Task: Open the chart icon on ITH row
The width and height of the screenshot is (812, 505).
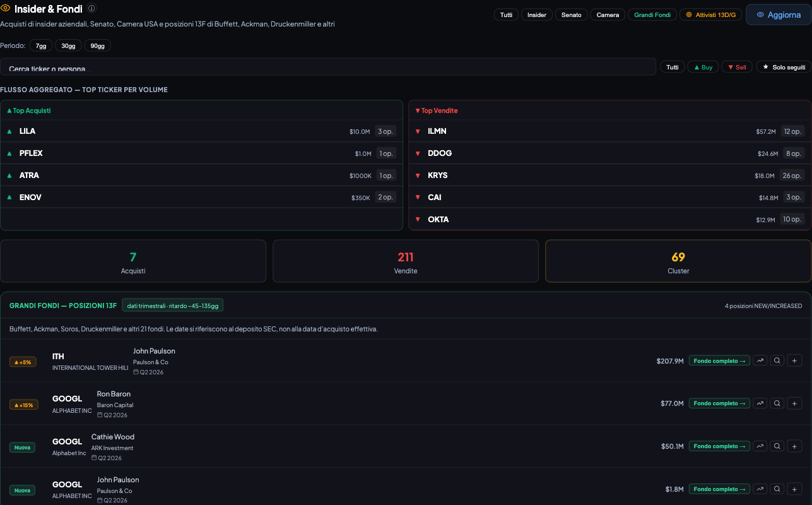Action: click(760, 360)
